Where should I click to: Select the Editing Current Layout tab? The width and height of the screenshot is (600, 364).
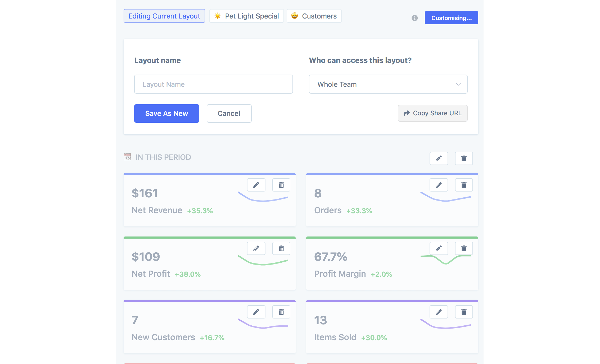pos(164,16)
